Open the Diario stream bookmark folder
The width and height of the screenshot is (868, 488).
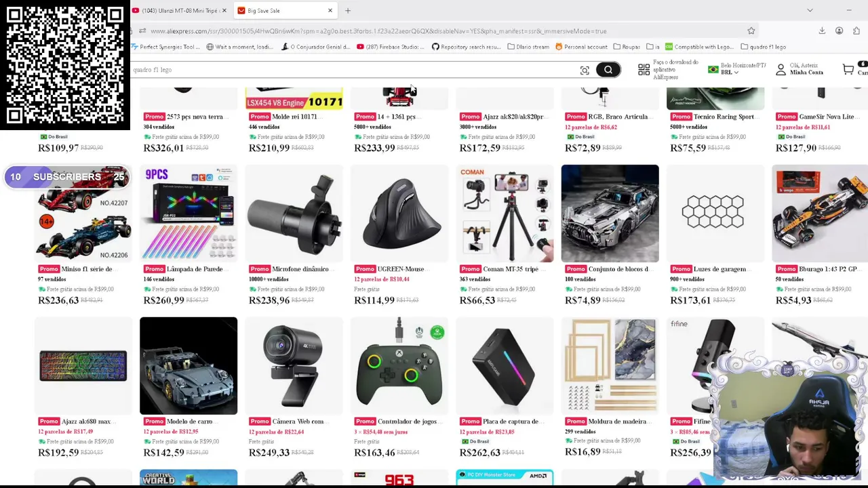[528, 47]
